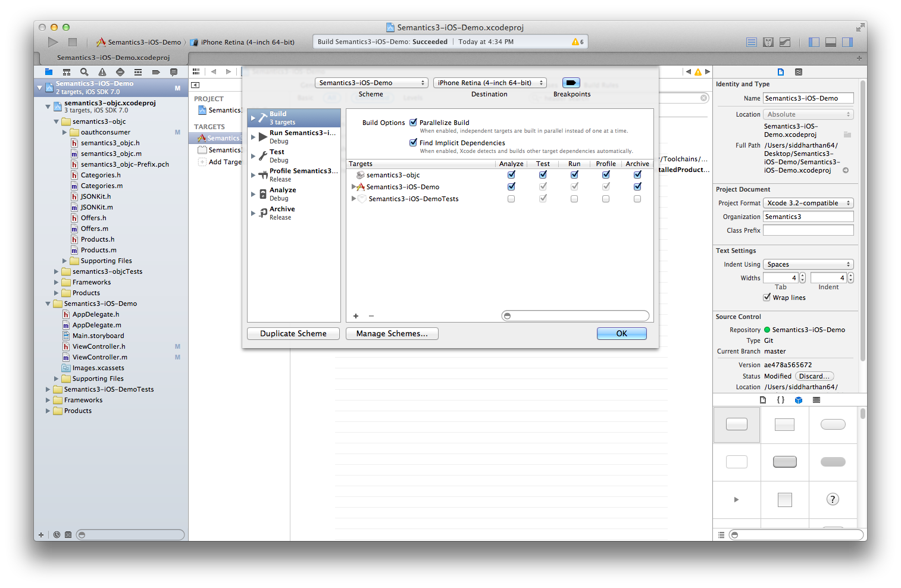Uncheck Analyze for semantics3-objc target
The image size is (901, 588).
[x=511, y=174]
